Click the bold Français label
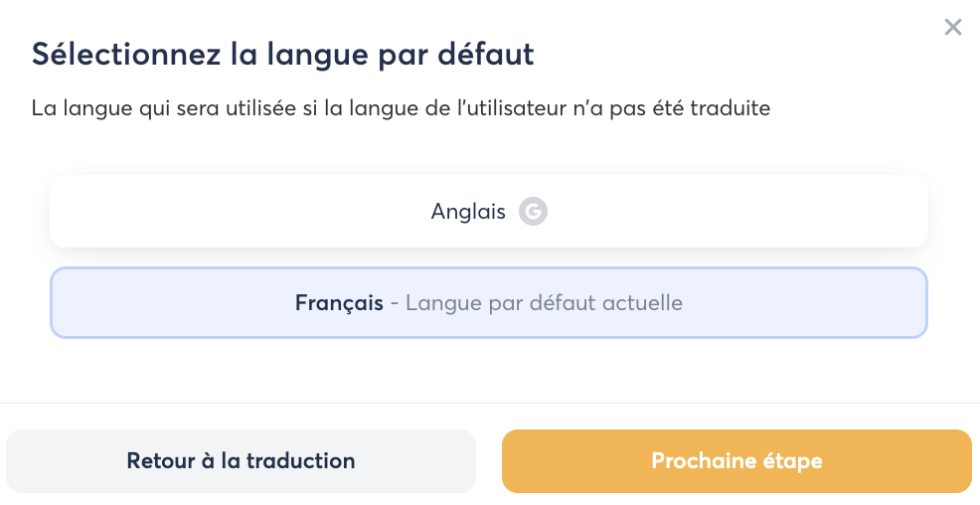The image size is (980, 505). (339, 303)
